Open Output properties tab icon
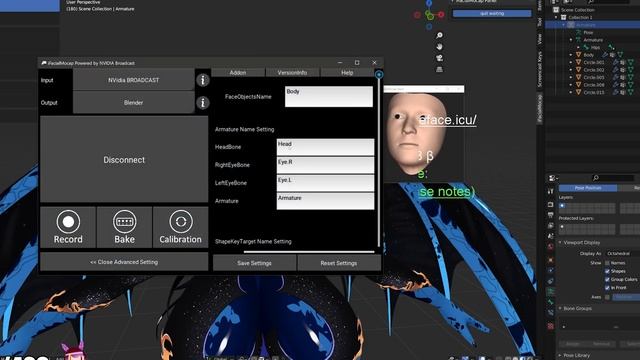The image size is (640, 360). pyautogui.click(x=551, y=215)
